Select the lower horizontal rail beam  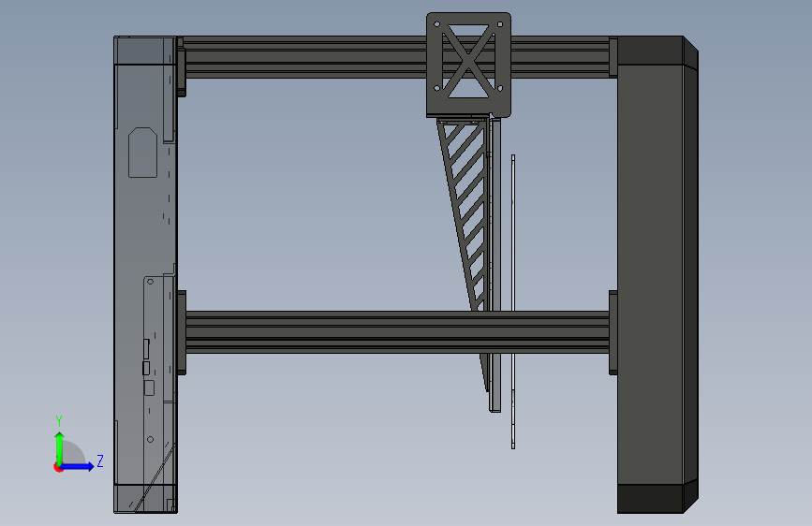pos(397,332)
